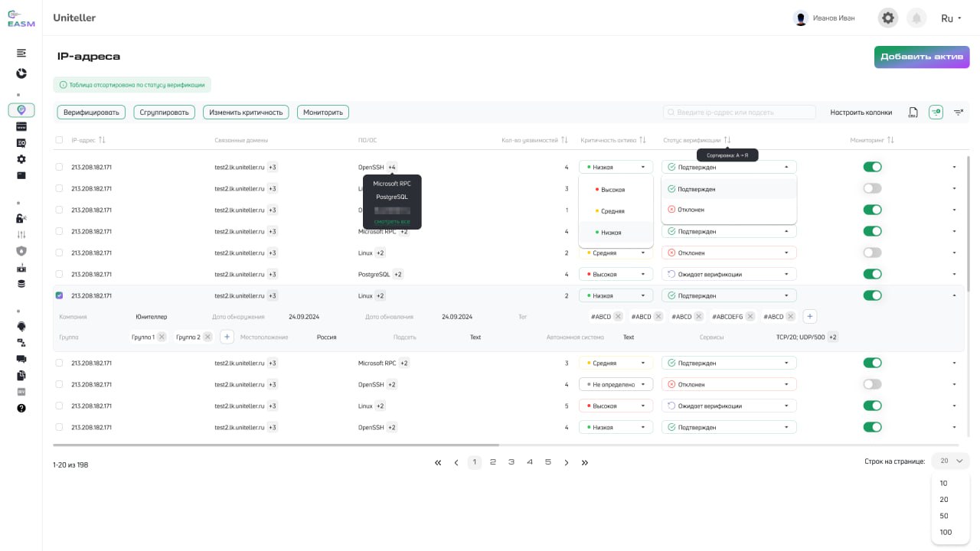980x551 pixels.
Task: Open the Ru language dropdown
Action: (x=950, y=18)
